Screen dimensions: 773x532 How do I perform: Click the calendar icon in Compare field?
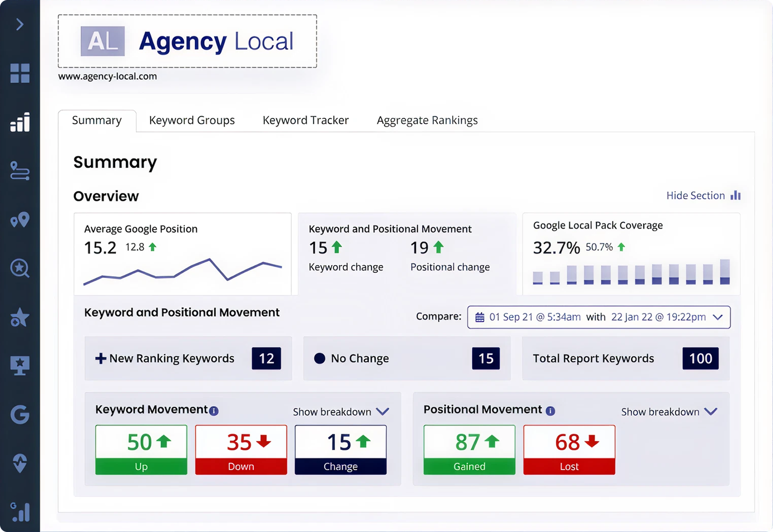point(479,317)
